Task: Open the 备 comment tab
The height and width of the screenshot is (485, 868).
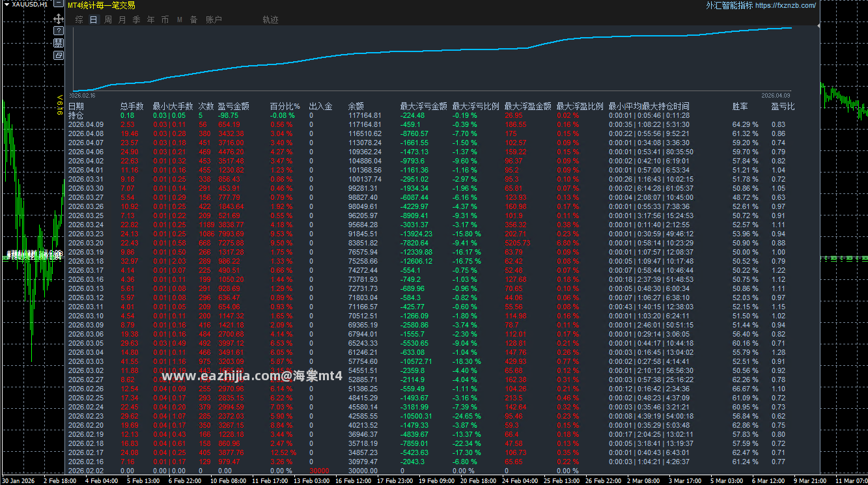Action: click(x=193, y=20)
